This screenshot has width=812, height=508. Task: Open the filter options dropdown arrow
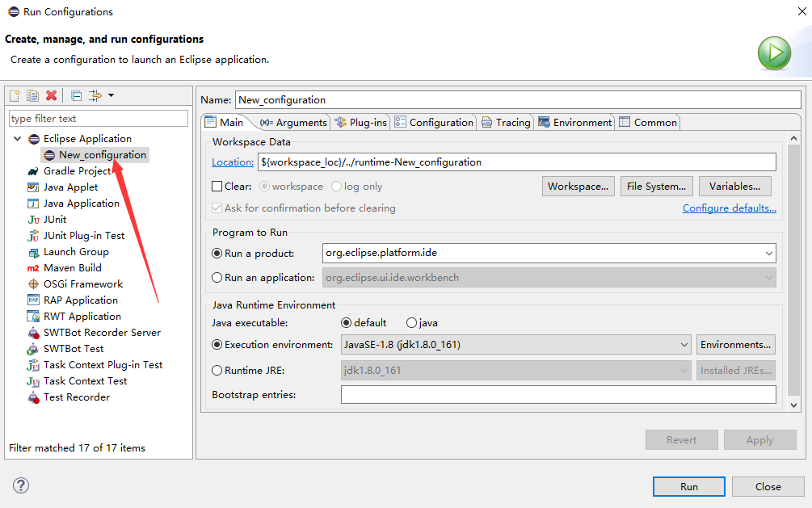pyautogui.click(x=111, y=95)
